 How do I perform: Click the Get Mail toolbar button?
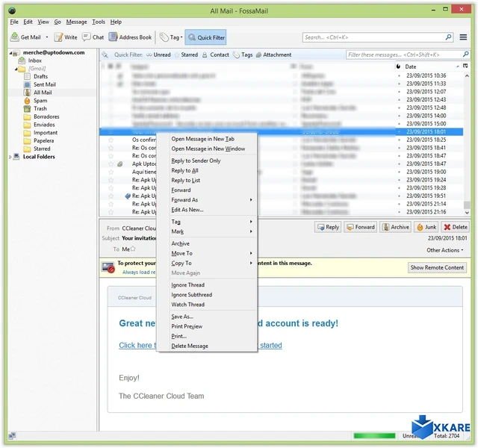pyautogui.click(x=25, y=37)
